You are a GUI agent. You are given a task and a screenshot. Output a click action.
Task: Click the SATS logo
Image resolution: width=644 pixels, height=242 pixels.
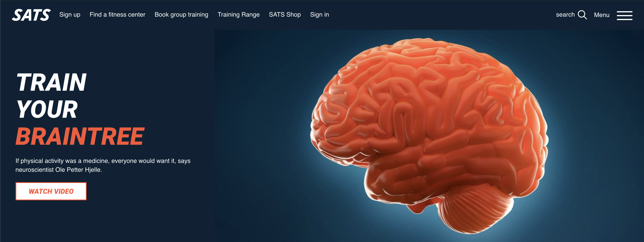pyautogui.click(x=31, y=15)
